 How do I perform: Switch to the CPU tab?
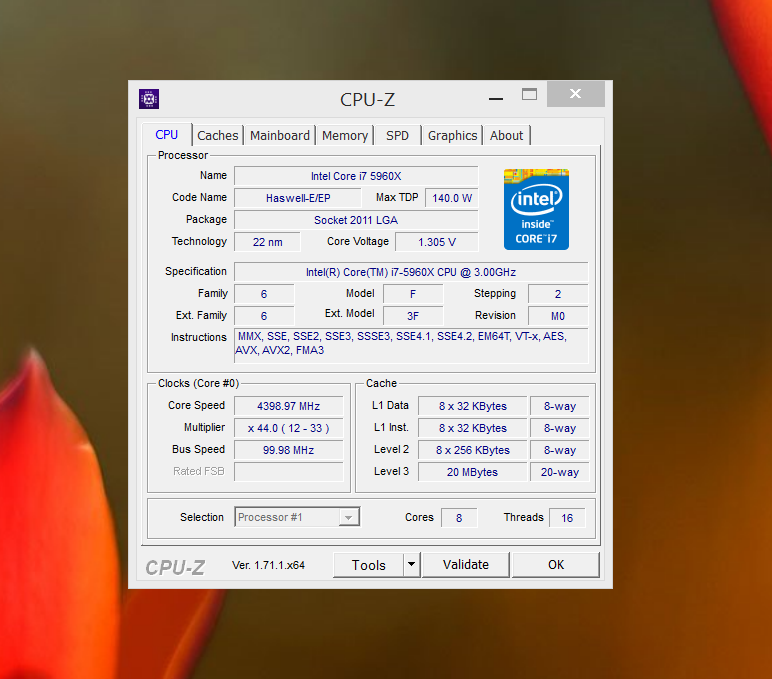coord(166,135)
